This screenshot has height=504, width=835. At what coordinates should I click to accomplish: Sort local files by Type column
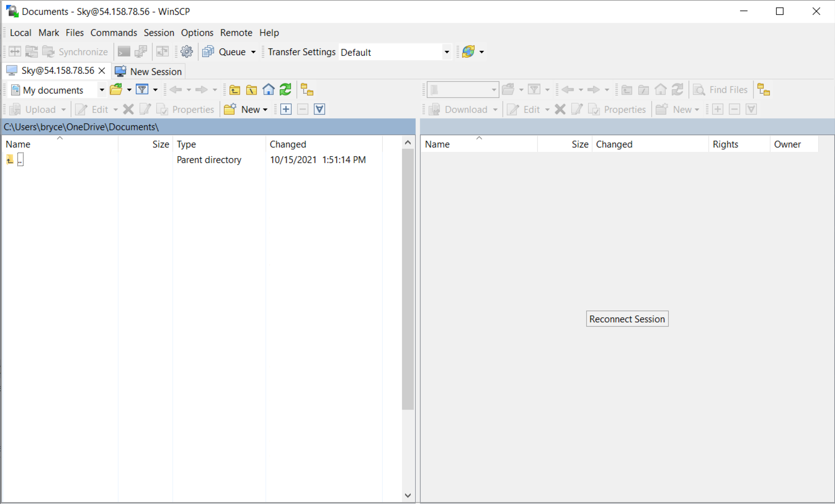click(x=219, y=144)
